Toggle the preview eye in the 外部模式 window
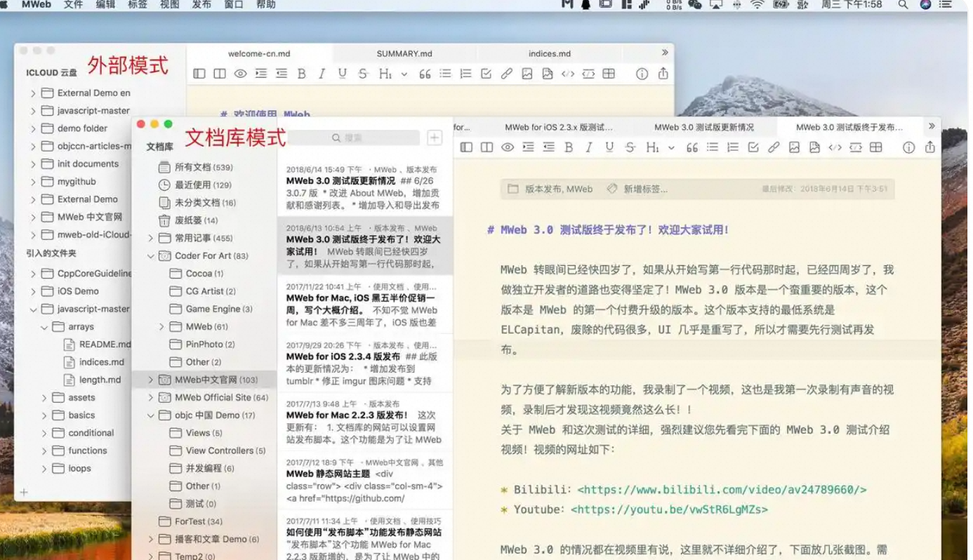973x560 pixels. [240, 74]
